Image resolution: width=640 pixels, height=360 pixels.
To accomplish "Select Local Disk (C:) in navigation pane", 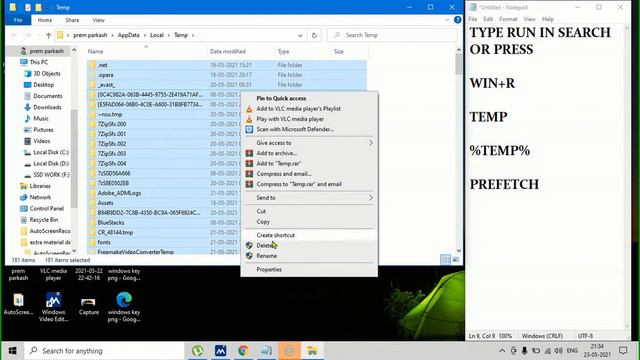I will point(51,152).
